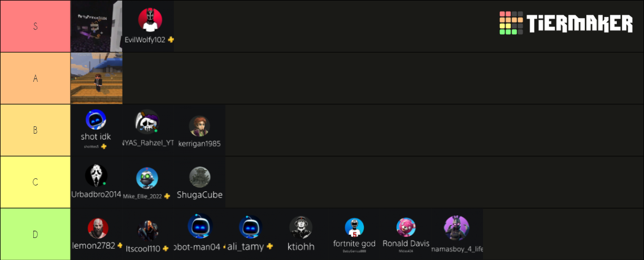The height and width of the screenshot is (260, 644).
Task: Click the namasboy_4_life purple bunny avatar
Action: 456,228
